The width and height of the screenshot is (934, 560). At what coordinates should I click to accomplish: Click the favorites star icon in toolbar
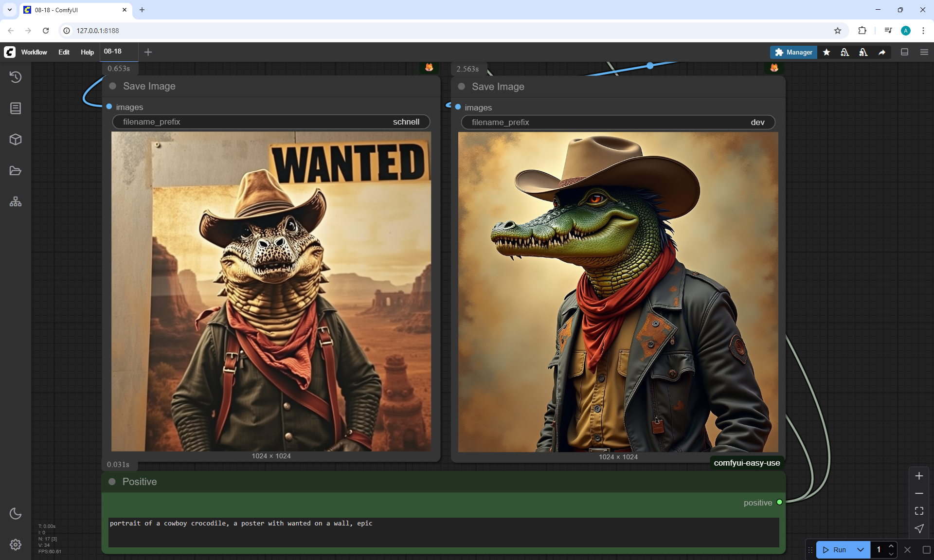[x=826, y=52]
